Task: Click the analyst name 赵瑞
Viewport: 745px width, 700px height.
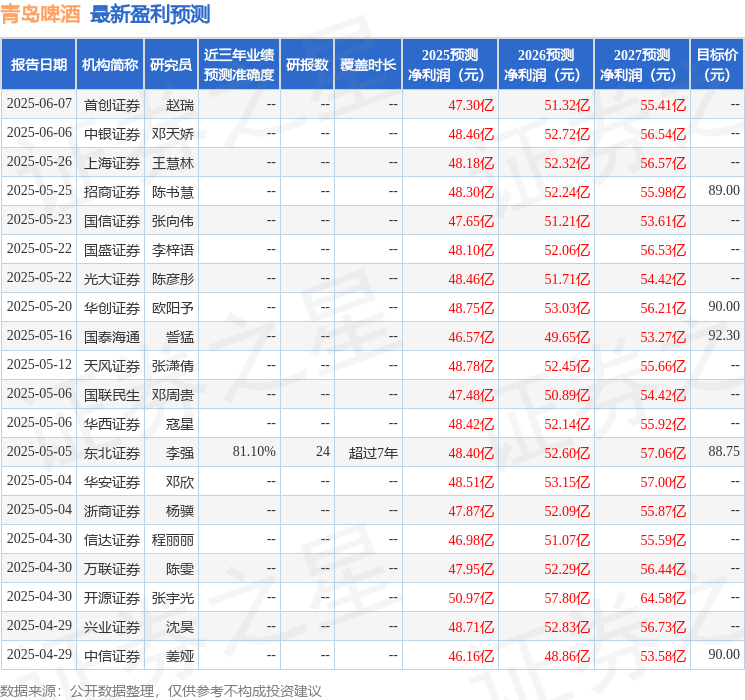Action: pyautogui.click(x=180, y=105)
